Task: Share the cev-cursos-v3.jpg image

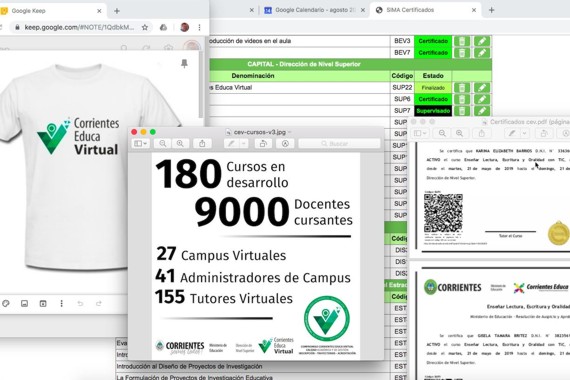Action: [x=202, y=144]
